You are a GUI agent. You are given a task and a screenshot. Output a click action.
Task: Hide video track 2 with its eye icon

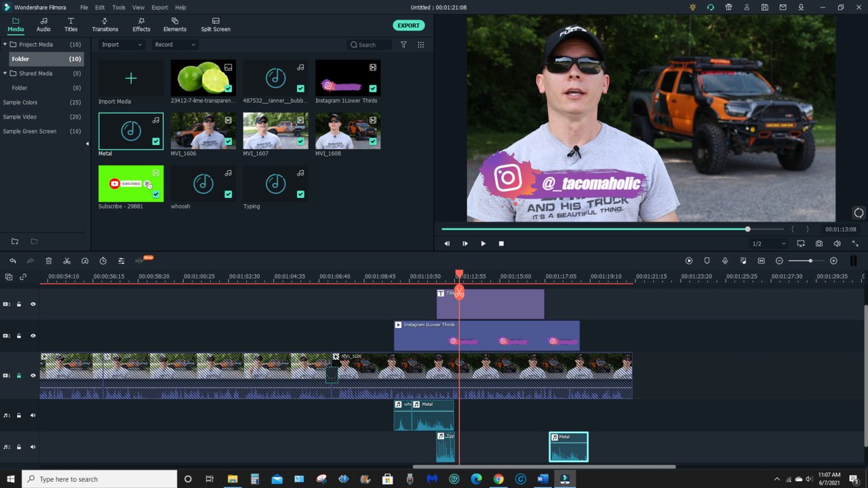coord(33,335)
